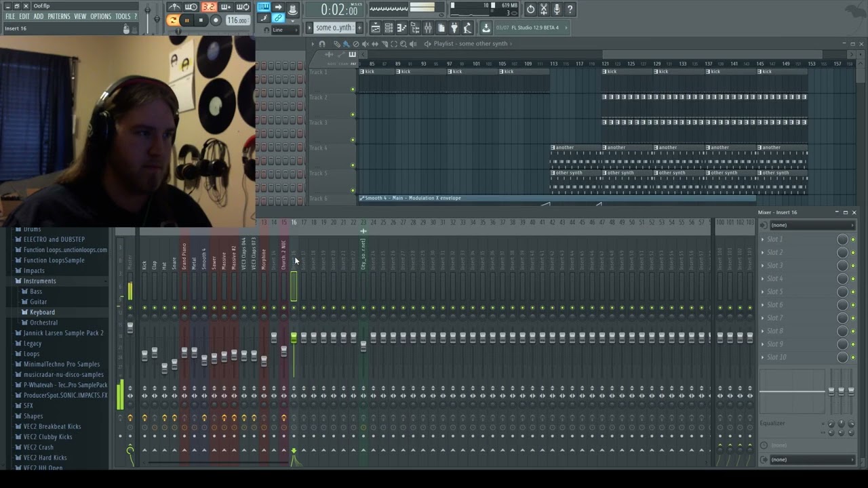Viewport: 868px width, 488px height.
Task: Toggle blend recording overdub button
Action: (226, 7)
